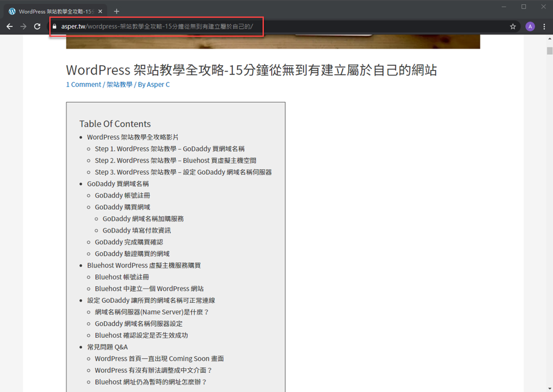
Task: Open GoDaddy 網域名稱伺服器設定 entry
Action: (138, 324)
